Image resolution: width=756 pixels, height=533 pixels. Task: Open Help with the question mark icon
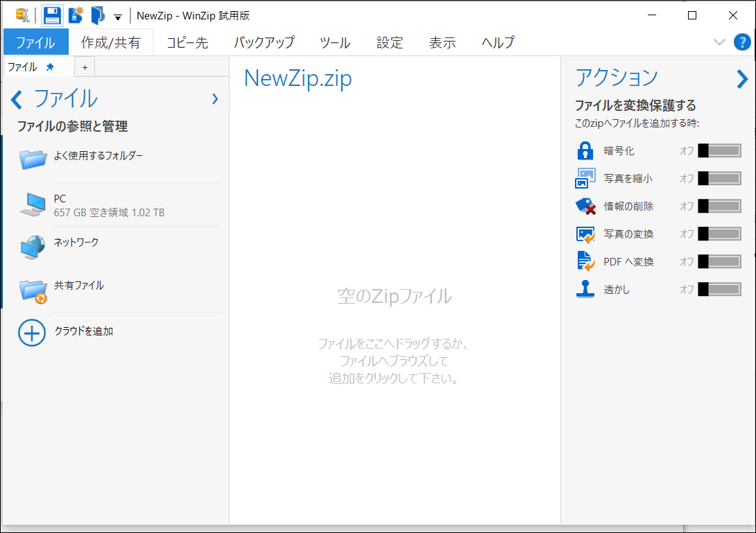point(742,42)
